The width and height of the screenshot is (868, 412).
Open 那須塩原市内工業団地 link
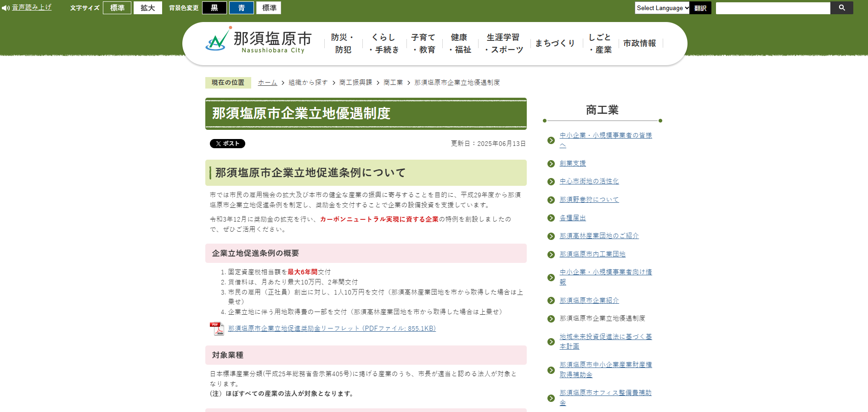[x=592, y=254]
